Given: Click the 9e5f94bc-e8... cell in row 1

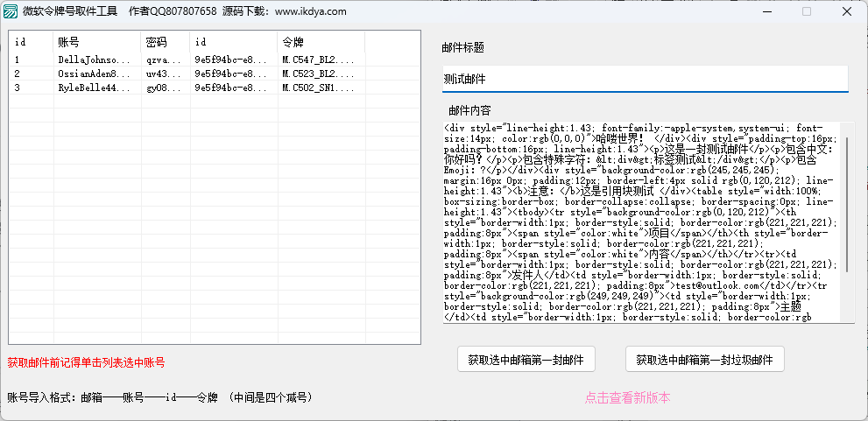Looking at the screenshot, I should click(x=233, y=60).
